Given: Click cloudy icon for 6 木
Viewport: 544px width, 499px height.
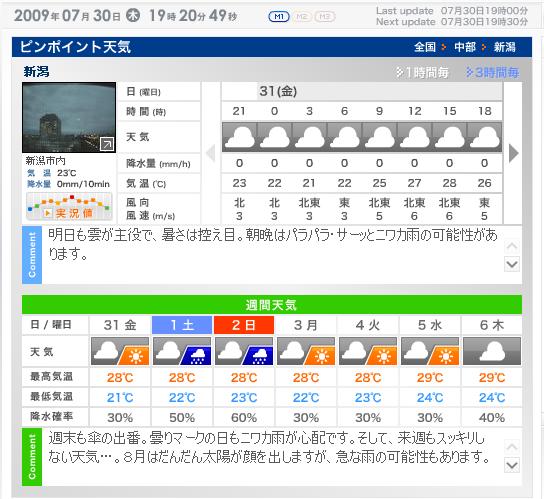Looking at the screenshot, I should point(492,351).
